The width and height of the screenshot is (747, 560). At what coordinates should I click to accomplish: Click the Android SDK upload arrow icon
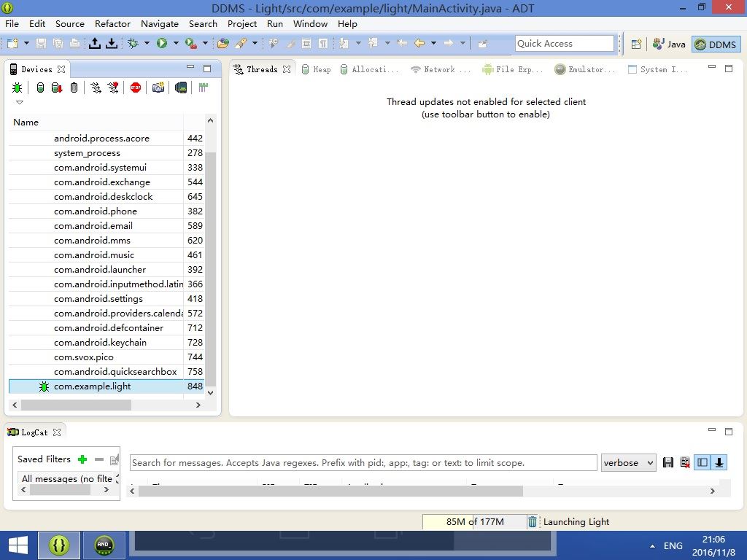(95, 44)
